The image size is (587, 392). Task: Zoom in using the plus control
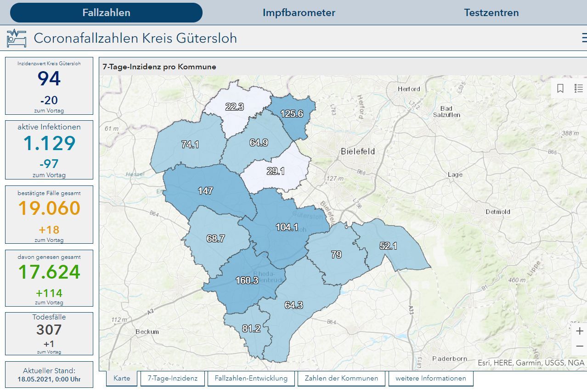pos(580,330)
